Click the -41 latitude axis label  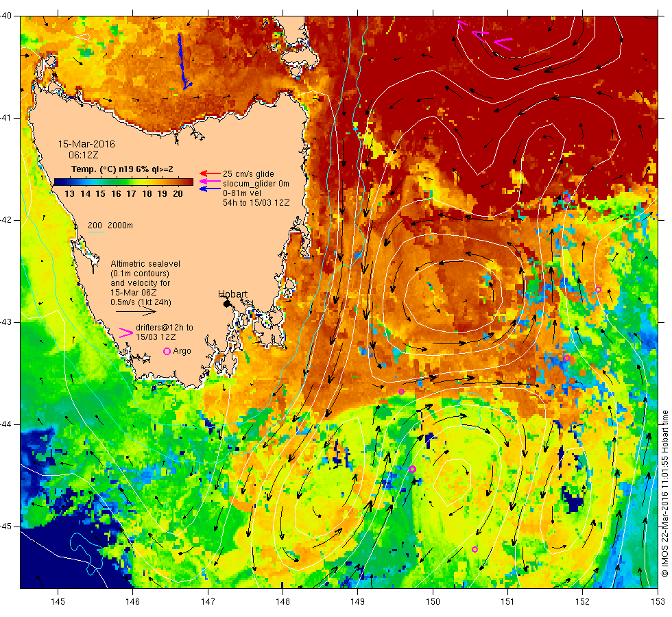[x=6, y=118]
